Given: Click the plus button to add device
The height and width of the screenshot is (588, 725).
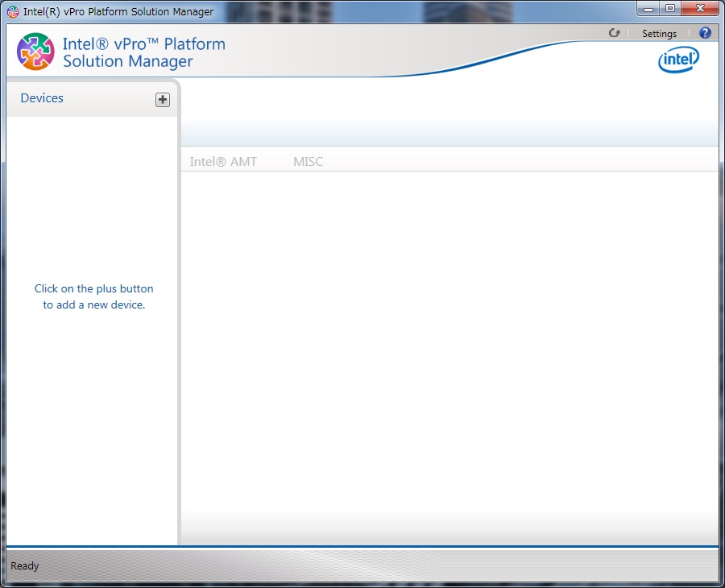Looking at the screenshot, I should tap(162, 99).
